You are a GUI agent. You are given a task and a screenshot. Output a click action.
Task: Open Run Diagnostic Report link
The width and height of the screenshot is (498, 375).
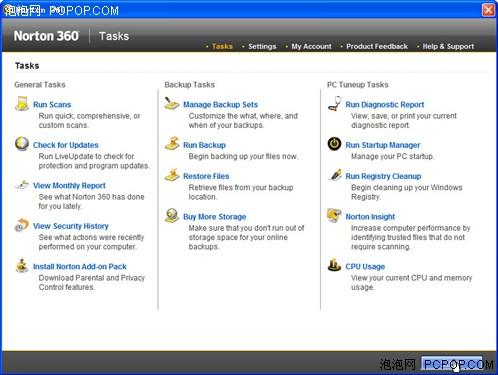pos(385,105)
